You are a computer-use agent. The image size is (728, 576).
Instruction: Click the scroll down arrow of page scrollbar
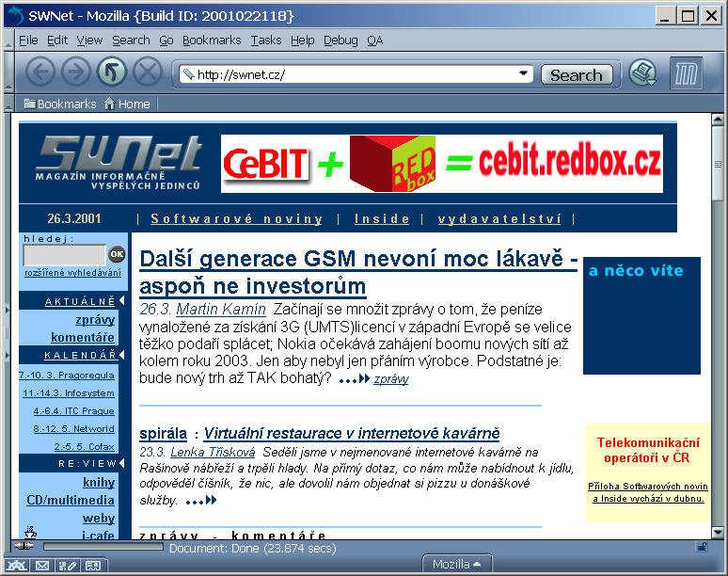[x=718, y=532]
